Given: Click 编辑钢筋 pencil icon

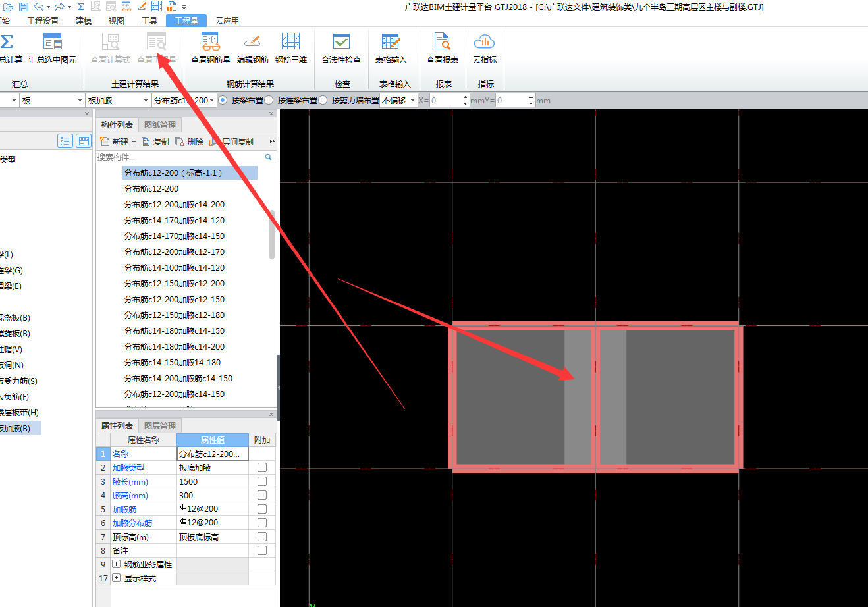Looking at the screenshot, I should pyautogui.click(x=253, y=42).
